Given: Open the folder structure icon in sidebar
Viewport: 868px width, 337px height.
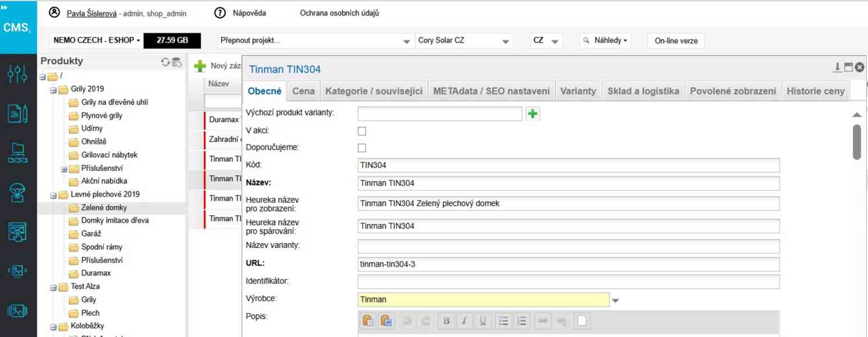Looking at the screenshot, I should point(17,153).
